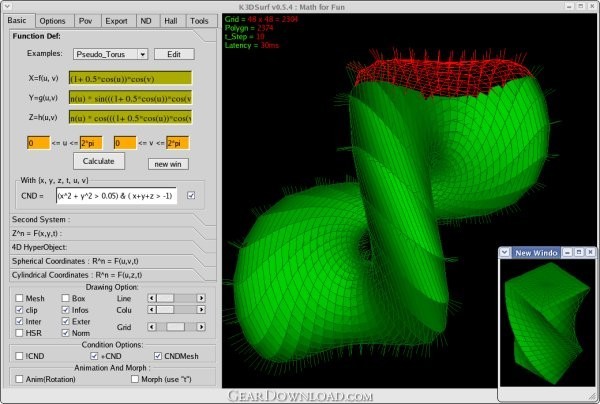
Task: Click left arrow of Colu slider
Action: tap(152, 309)
